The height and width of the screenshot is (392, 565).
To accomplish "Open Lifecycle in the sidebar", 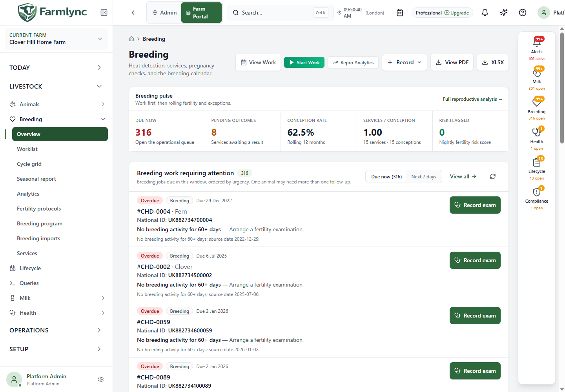I will [x=57, y=268].
